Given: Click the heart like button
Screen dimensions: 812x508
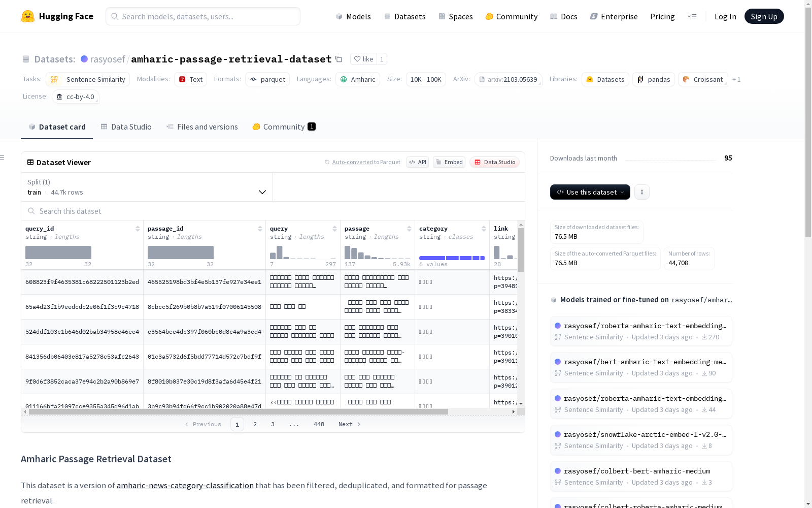Looking at the screenshot, I should (363, 59).
